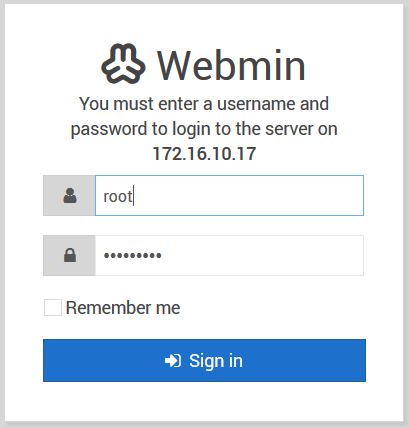Viewport: 410px width, 428px height.
Task: Click the gray box behind the lock icon
Action: 69,255
